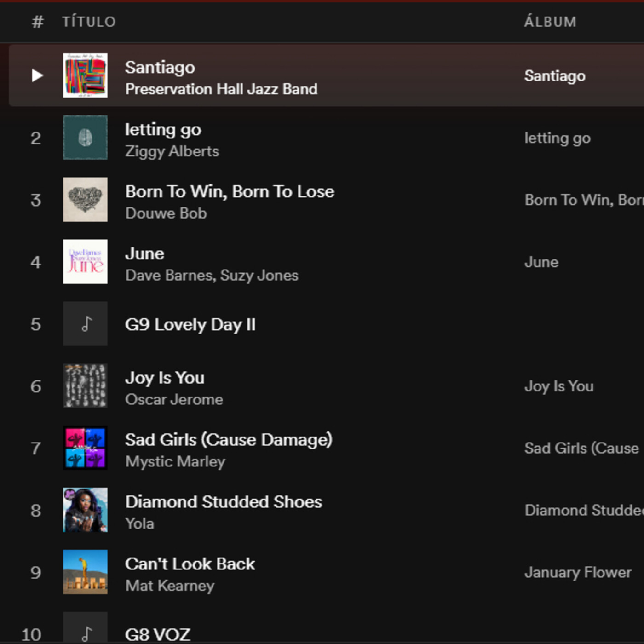
Task: Click Joy Is You cover thumbnail
Action: [x=85, y=385]
